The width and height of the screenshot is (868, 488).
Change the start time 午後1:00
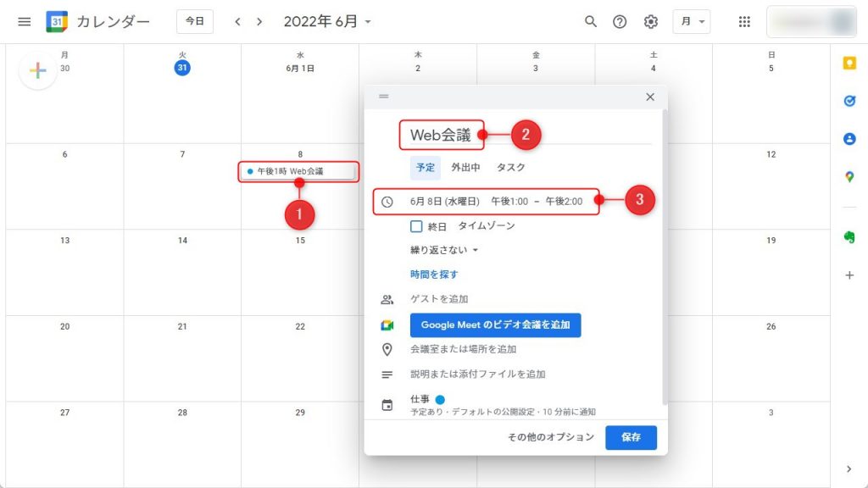click(509, 202)
